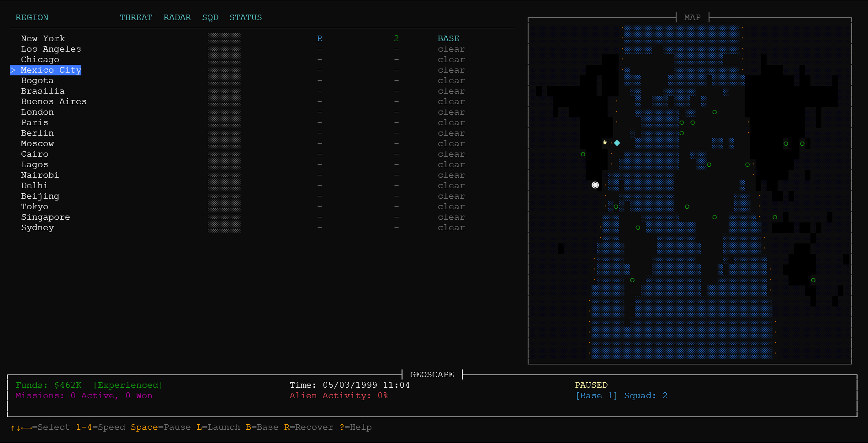Click the STATUS column header
The width and height of the screenshot is (868, 443).
pos(245,17)
